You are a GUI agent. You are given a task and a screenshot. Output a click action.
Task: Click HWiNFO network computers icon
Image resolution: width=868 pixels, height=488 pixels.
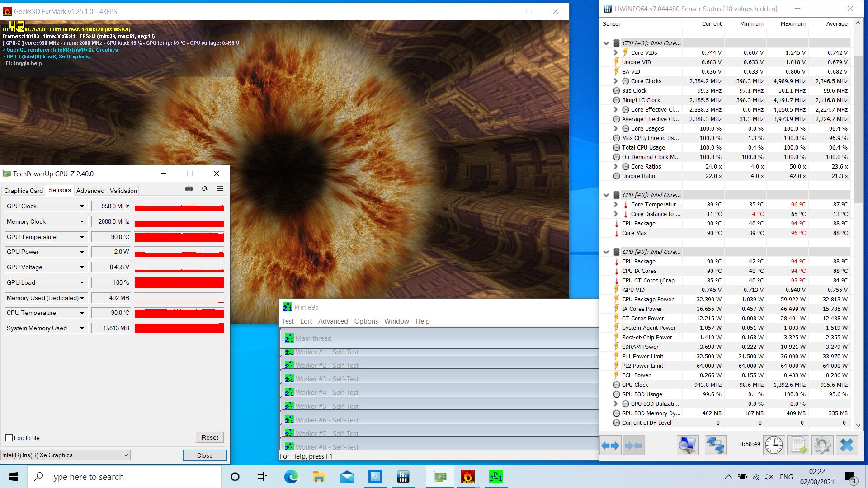(x=715, y=446)
